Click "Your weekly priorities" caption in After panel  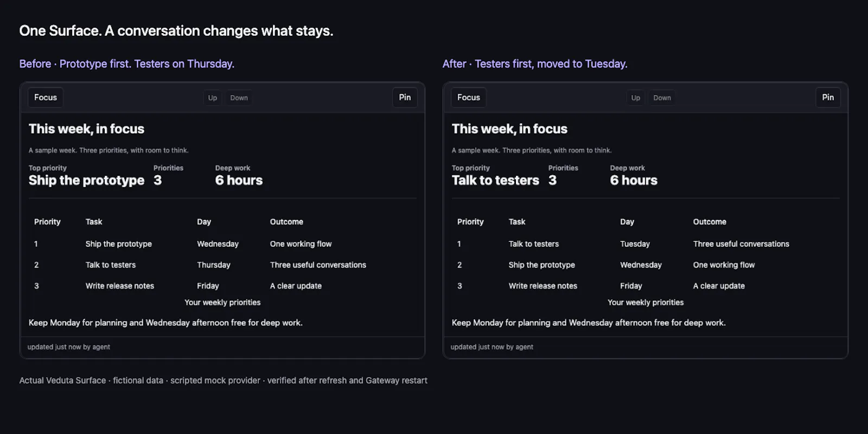[646, 303]
